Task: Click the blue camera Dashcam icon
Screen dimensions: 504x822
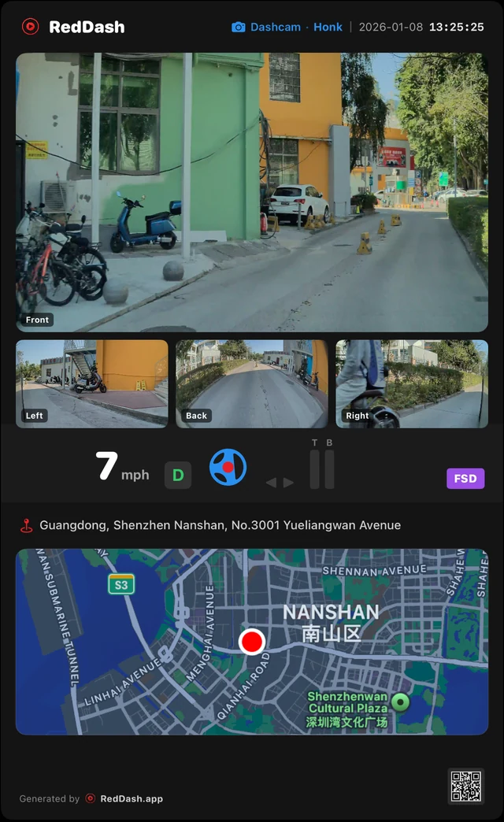Action: pos(238,27)
